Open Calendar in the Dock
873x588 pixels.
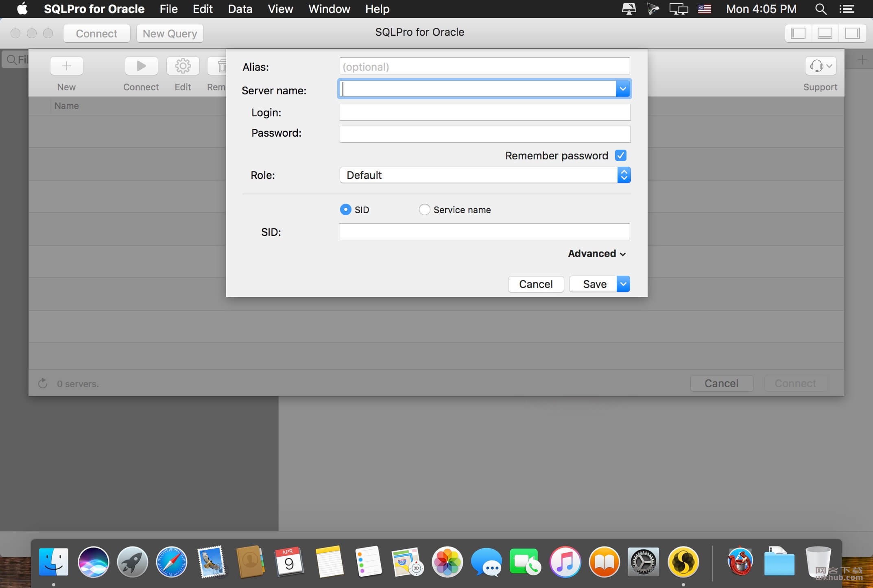coord(289,562)
